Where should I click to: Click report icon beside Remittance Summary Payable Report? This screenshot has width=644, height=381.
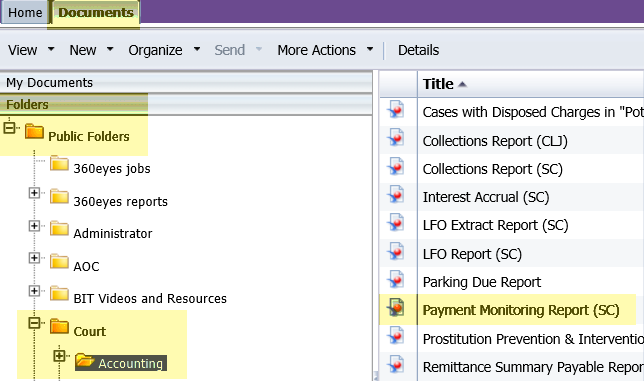(x=396, y=365)
